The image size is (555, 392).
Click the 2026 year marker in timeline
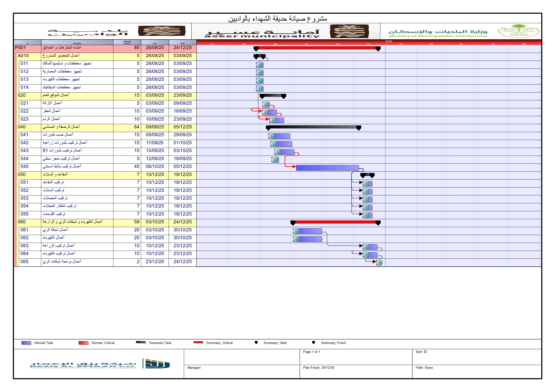[x=388, y=41]
